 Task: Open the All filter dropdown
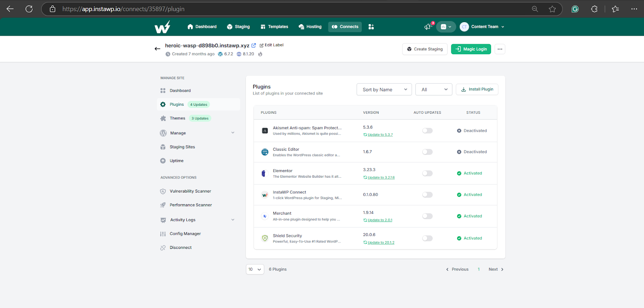[x=434, y=90]
